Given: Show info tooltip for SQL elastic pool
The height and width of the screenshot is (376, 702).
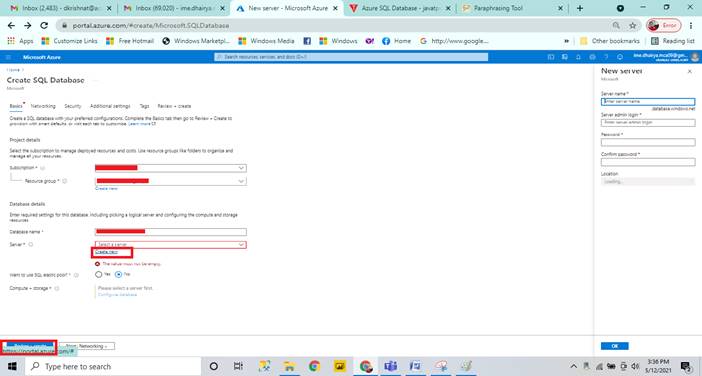Looking at the screenshot, I should [76, 275].
